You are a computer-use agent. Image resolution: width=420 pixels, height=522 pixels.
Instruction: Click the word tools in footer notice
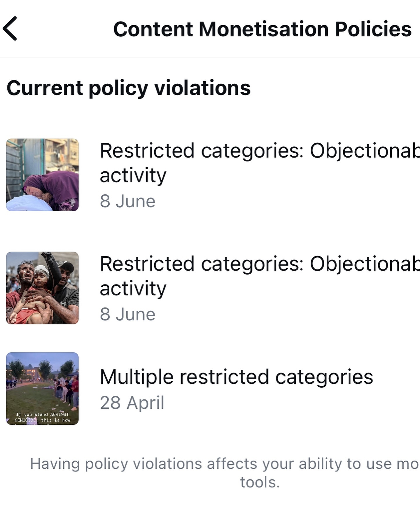260,482
